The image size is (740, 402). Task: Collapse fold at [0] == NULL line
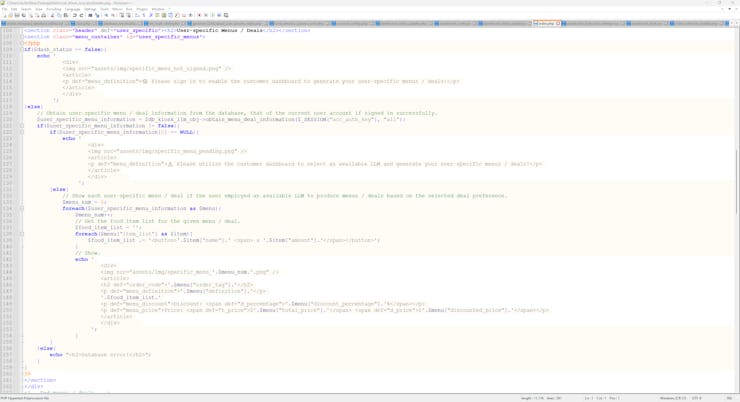(x=22, y=132)
